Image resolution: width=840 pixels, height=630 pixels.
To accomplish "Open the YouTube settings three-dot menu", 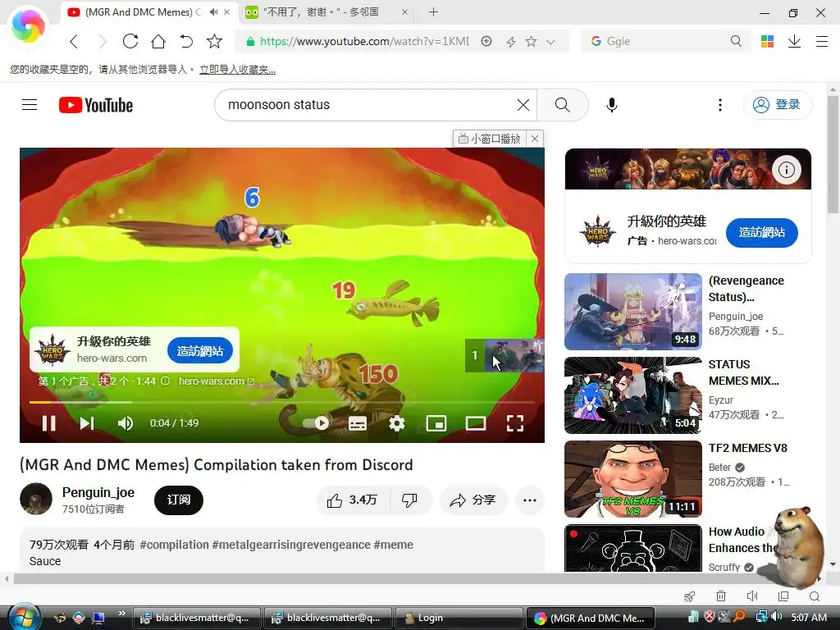I will 720,105.
